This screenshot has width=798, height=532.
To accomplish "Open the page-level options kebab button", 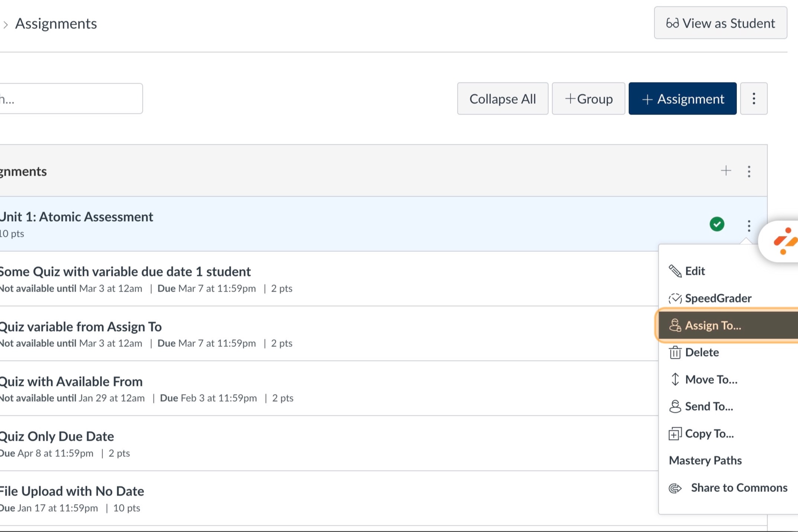I will [754, 99].
